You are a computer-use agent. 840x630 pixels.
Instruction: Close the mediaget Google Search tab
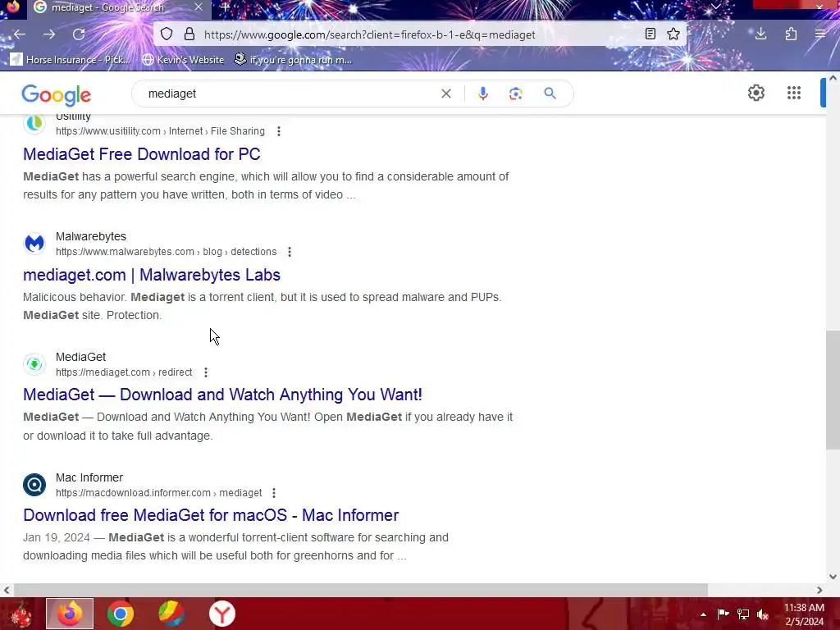click(199, 7)
